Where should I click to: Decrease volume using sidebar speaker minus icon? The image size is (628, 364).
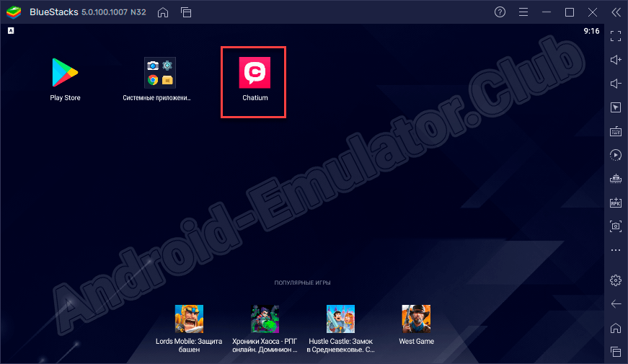(616, 84)
